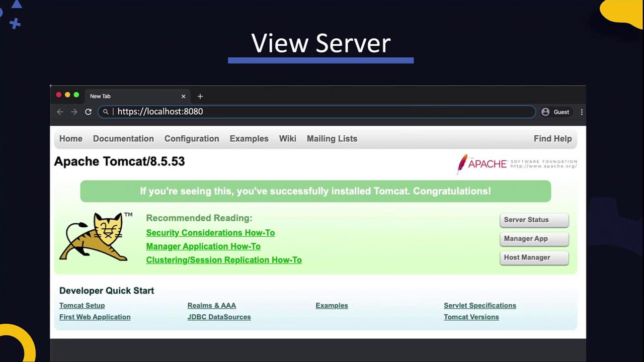Viewport: 644px width, 362px height.
Task: Click the Apache Software Foundation logo
Action: pyautogui.click(x=517, y=164)
